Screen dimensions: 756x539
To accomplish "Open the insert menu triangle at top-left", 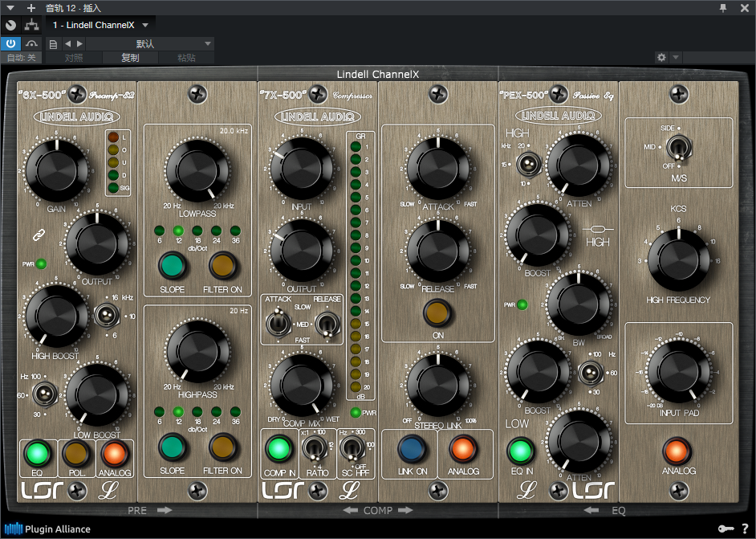I will pos(10,8).
